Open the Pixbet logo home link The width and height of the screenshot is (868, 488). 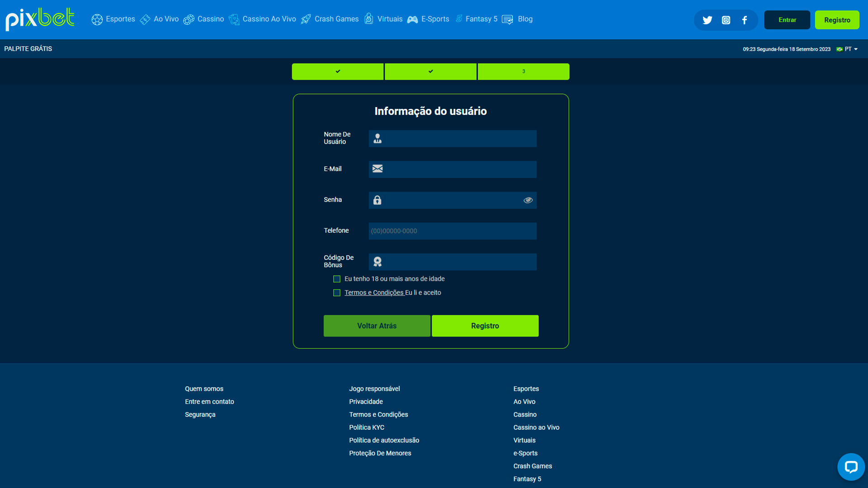pos(40,19)
